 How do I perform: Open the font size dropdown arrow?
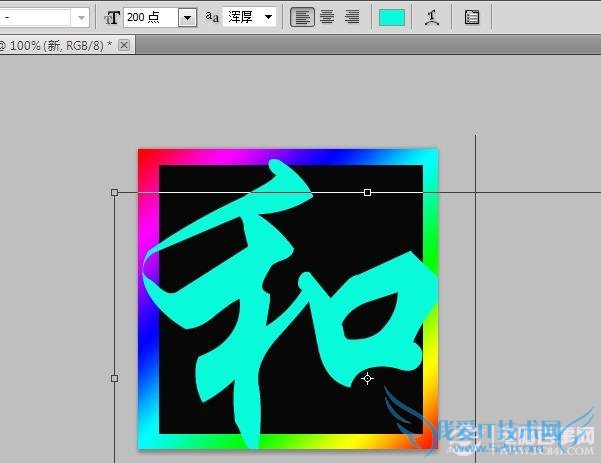click(x=187, y=17)
